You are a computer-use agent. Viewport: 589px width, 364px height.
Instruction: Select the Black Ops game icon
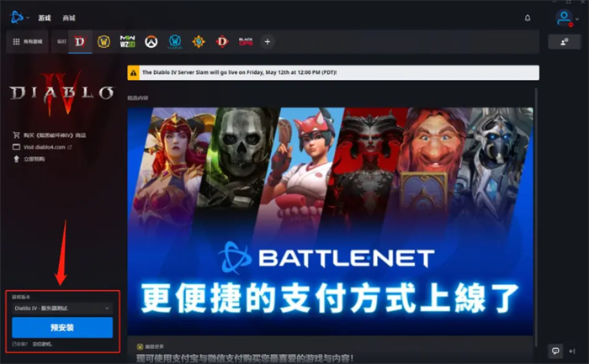[246, 42]
